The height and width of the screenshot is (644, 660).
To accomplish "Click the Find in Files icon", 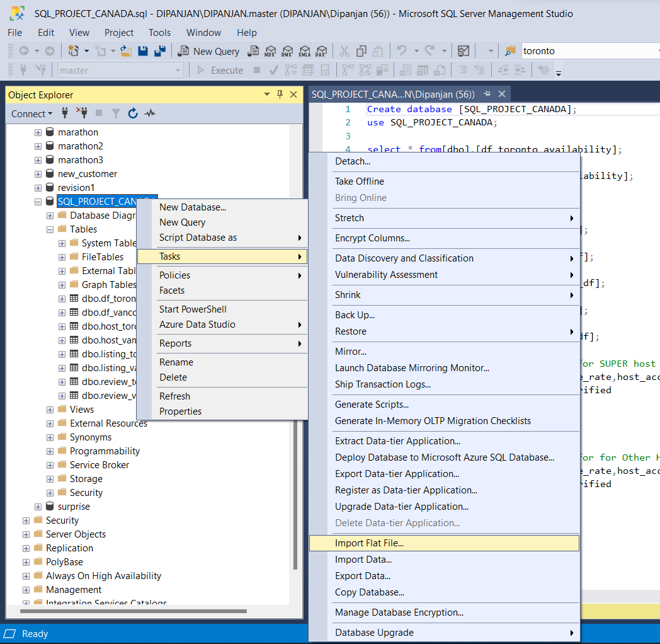I will coord(510,52).
